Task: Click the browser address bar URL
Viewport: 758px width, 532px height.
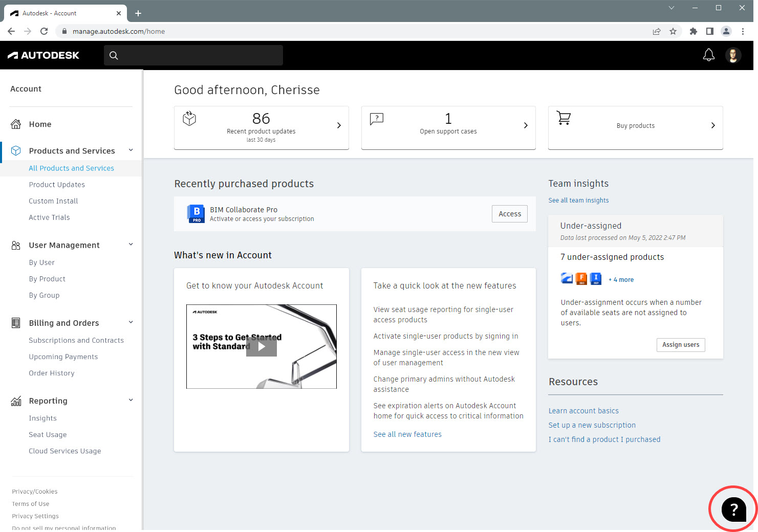Action: pos(119,31)
